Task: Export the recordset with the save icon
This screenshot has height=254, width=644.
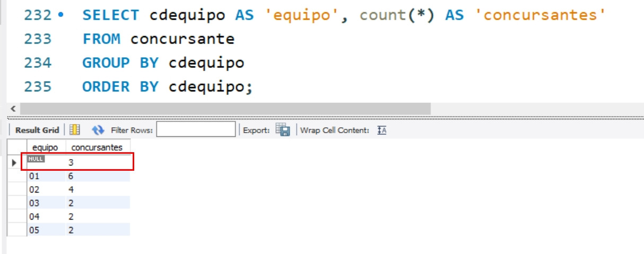Action: pyautogui.click(x=283, y=130)
